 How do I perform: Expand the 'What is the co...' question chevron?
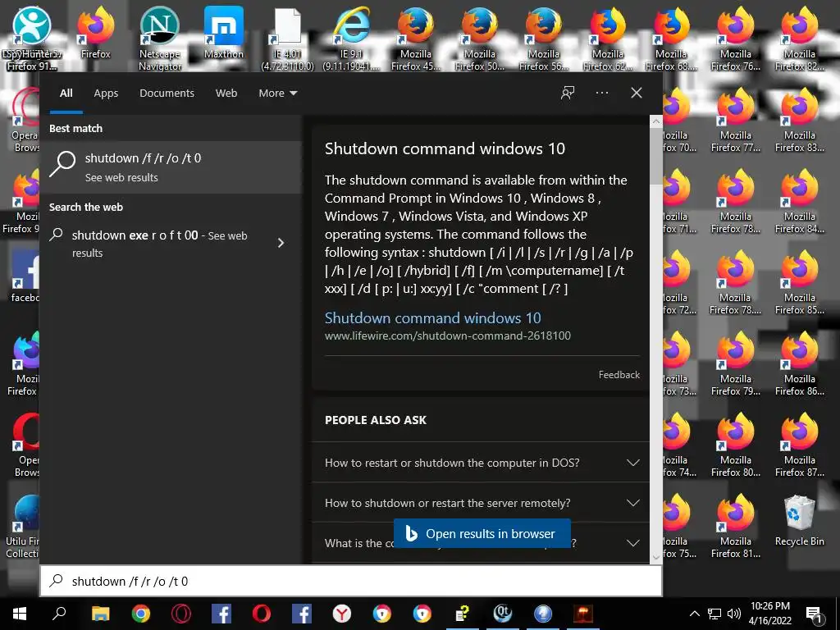pos(632,543)
